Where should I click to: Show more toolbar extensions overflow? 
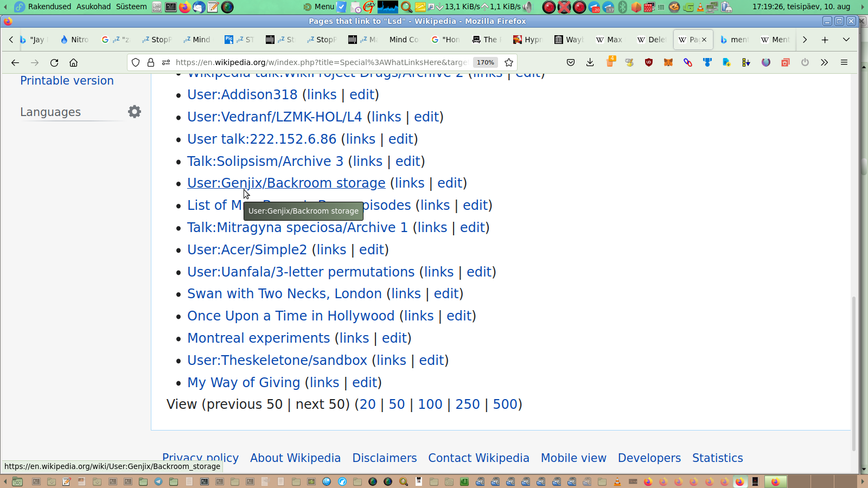825,62
